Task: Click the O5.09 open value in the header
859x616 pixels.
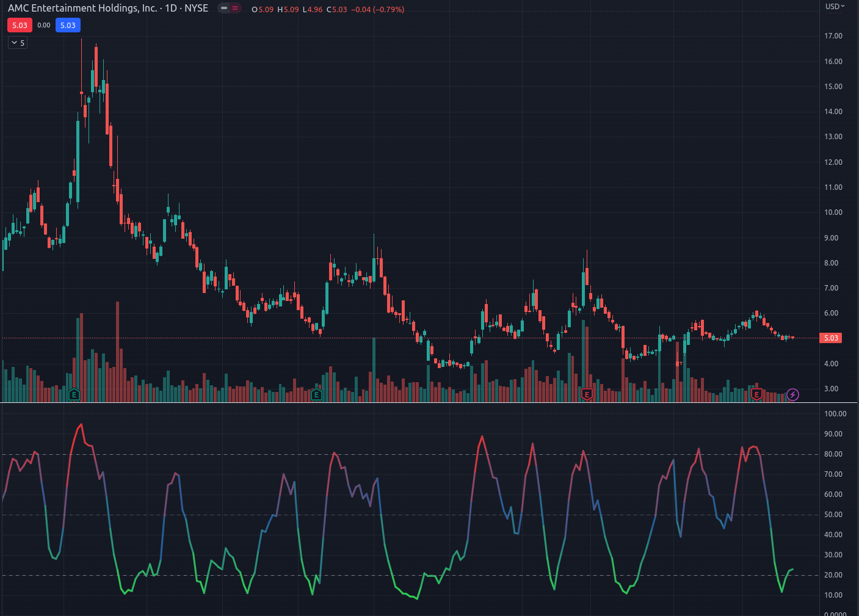Action: pos(263,10)
